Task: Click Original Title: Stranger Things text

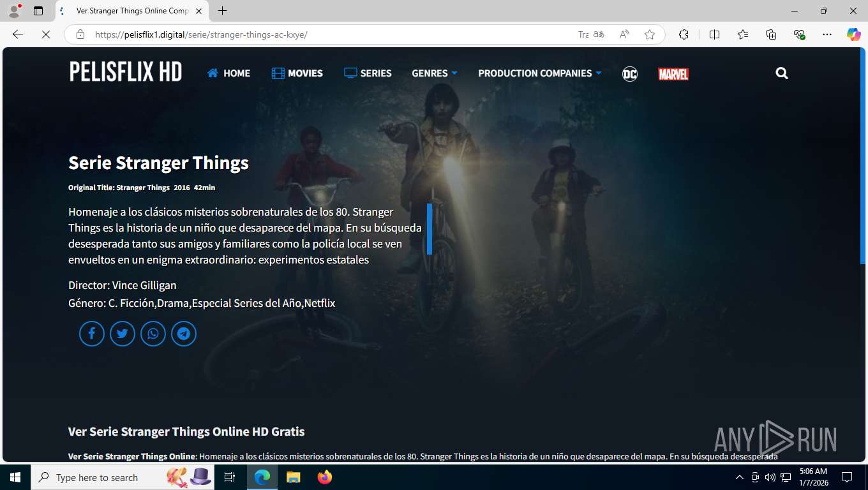Action: 119,188
